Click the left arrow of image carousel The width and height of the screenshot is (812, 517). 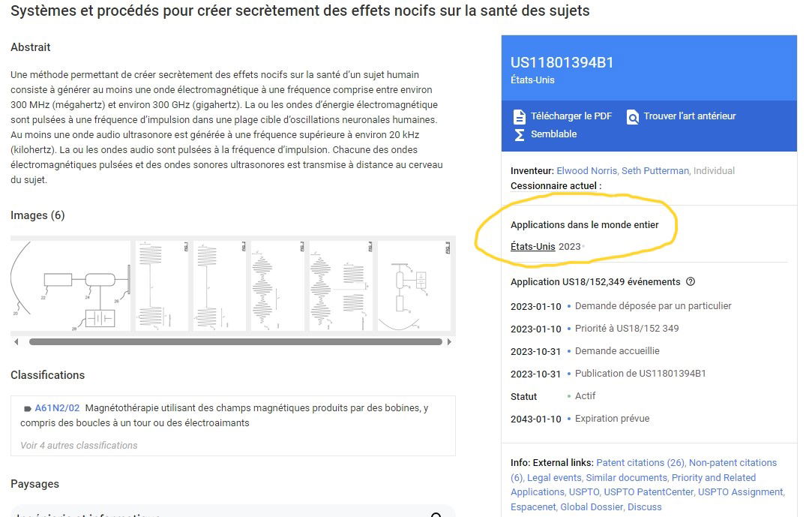(x=16, y=342)
